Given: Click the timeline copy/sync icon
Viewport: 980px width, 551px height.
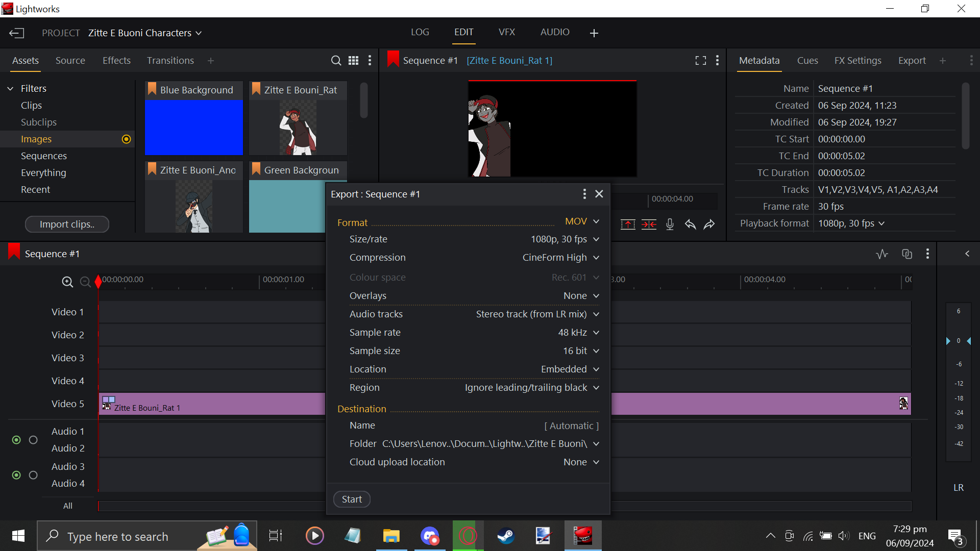Looking at the screenshot, I should pyautogui.click(x=907, y=254).
